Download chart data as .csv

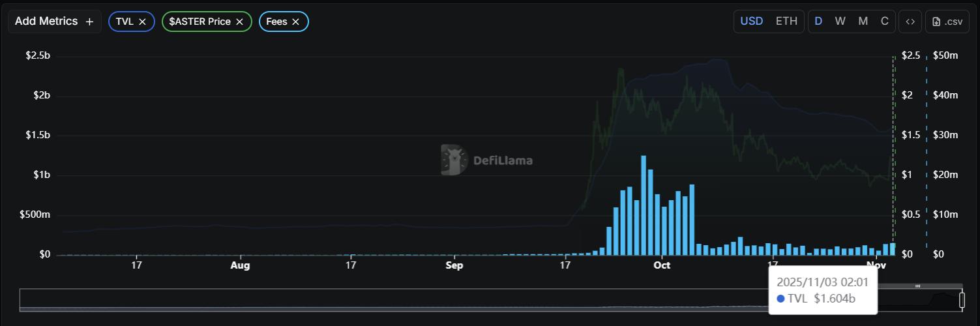(x=947, y=21)
